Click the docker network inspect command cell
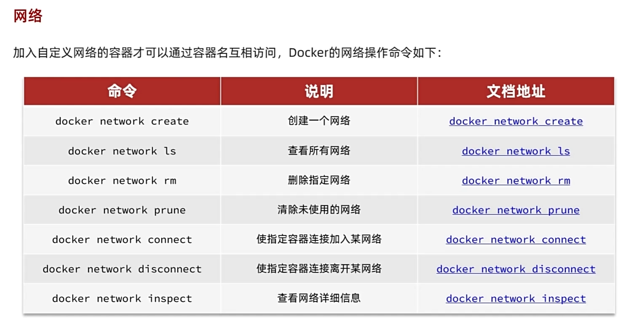The width and height of the screenshot is (644, 323). point(122,298)
